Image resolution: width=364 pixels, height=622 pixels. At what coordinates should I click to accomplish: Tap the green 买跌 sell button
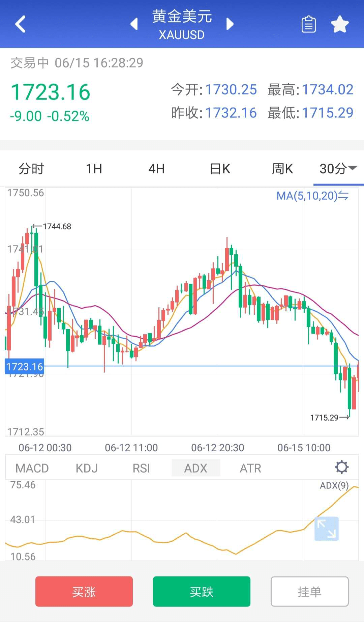click(202, 592)
